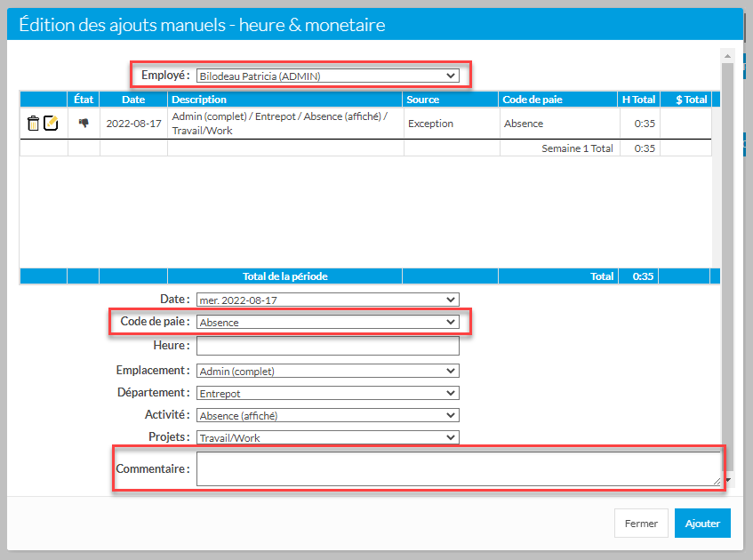The image size is (753, 560).
Task: Expand the Code de paie dropdown
Action: click(x=327, y=323)
